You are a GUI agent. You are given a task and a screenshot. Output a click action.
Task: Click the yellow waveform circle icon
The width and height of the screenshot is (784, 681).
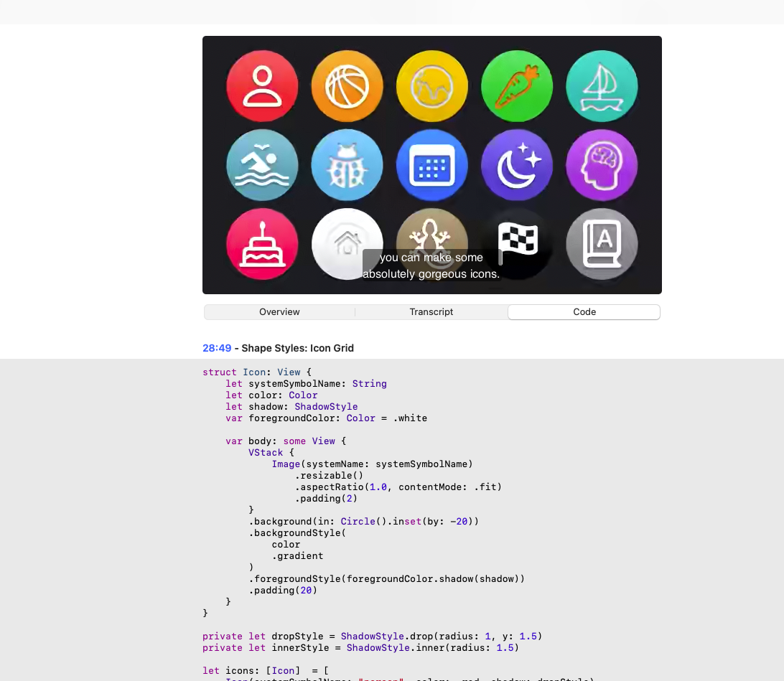point(432,86)
